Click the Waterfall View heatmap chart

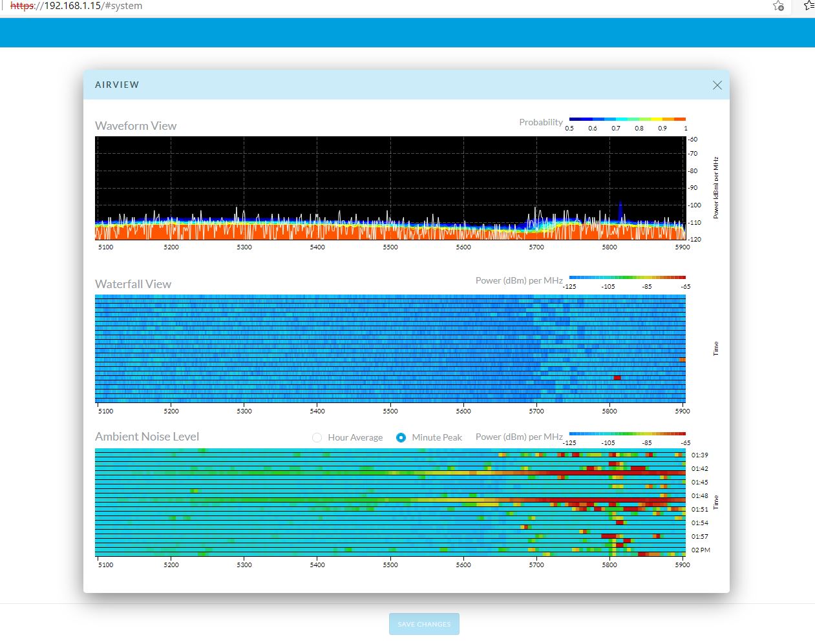point(390,349)
